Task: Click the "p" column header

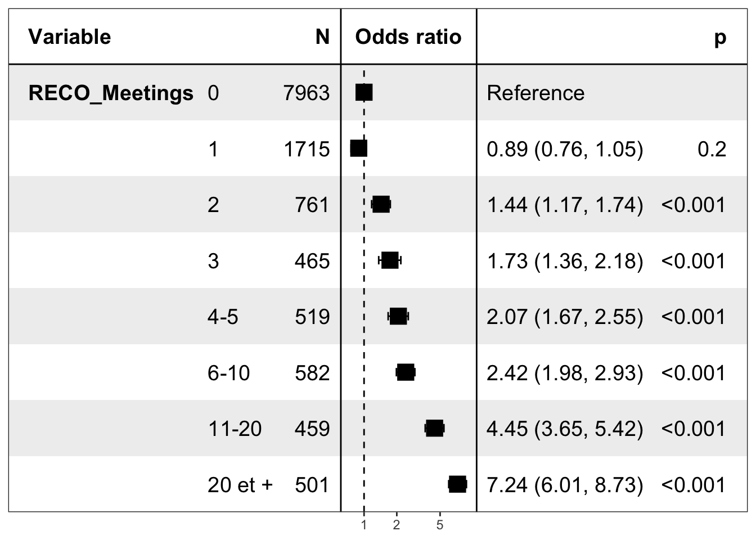Action: pos(719,37)
